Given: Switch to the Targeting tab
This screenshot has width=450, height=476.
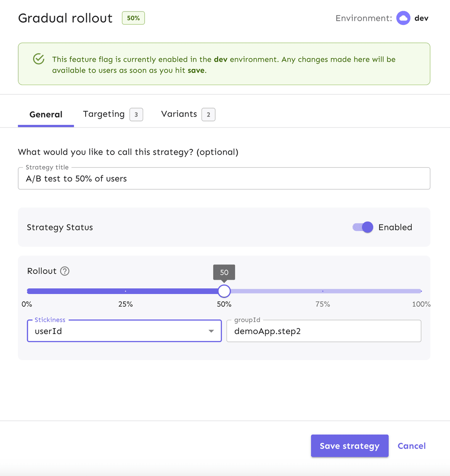Looking at the screenshot, I should 104,114.
